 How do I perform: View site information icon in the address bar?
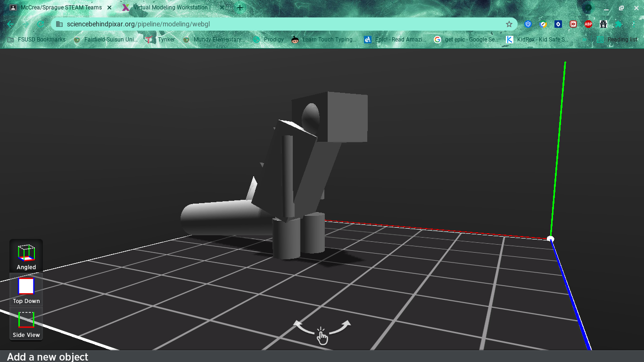59,24
